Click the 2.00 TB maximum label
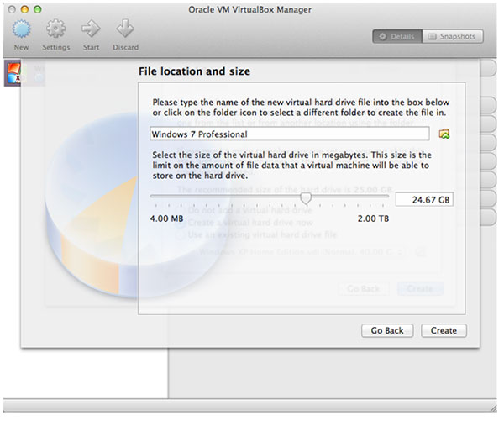 click(x=373, y=218)
